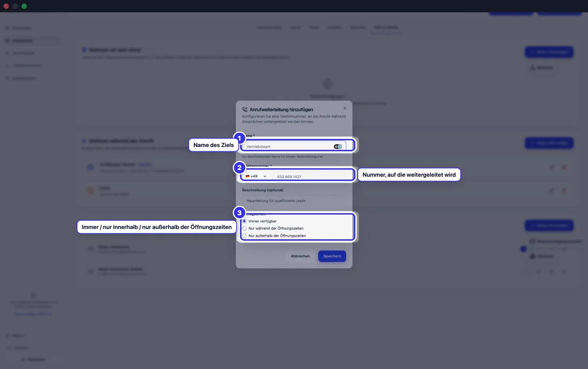Click the 'Nummer, auf die weitergeleitet wird' callout
The height and width of the screenshot is (369, 588).
pos(409,175)
